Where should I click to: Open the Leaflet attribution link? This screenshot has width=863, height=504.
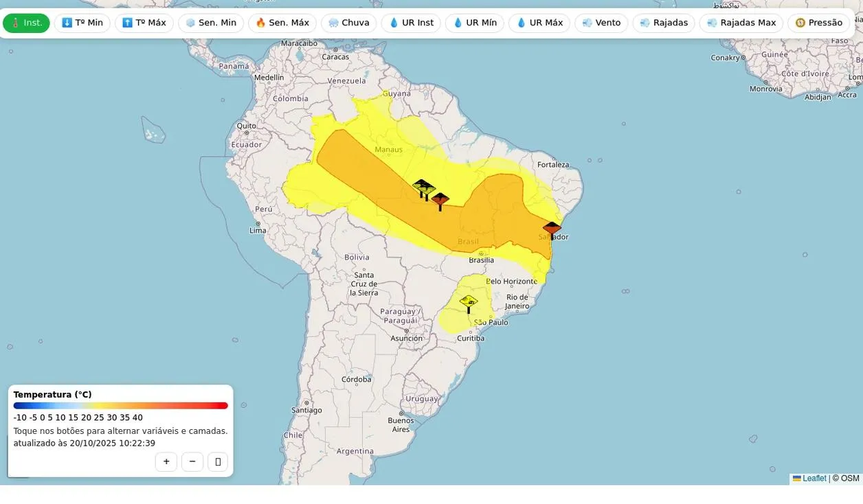[x=814, y=479]
